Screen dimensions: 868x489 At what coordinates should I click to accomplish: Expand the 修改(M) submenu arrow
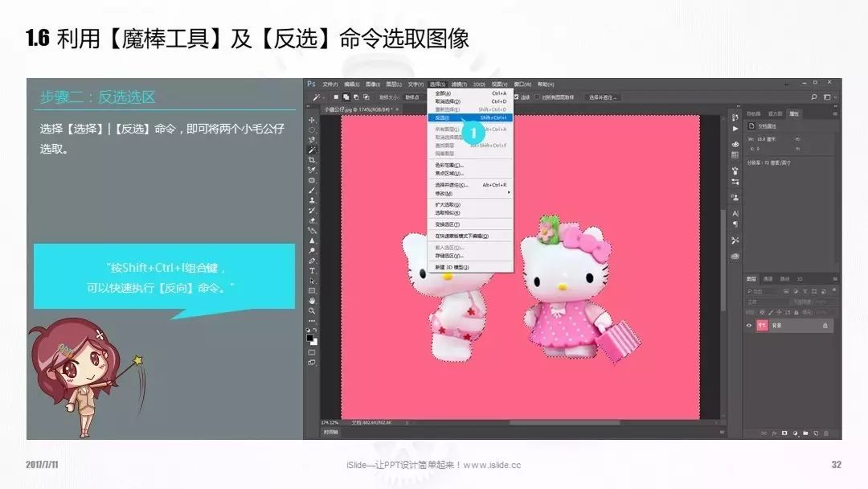509,193
